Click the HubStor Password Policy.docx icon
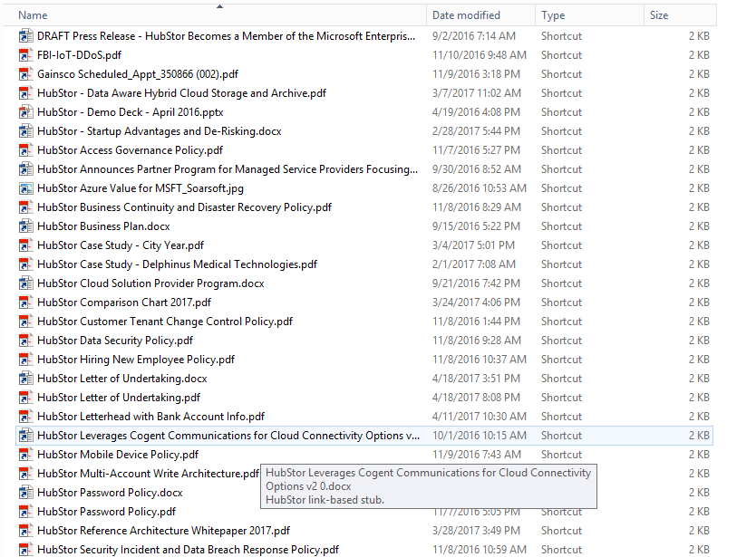 click(x=25, y=493)
